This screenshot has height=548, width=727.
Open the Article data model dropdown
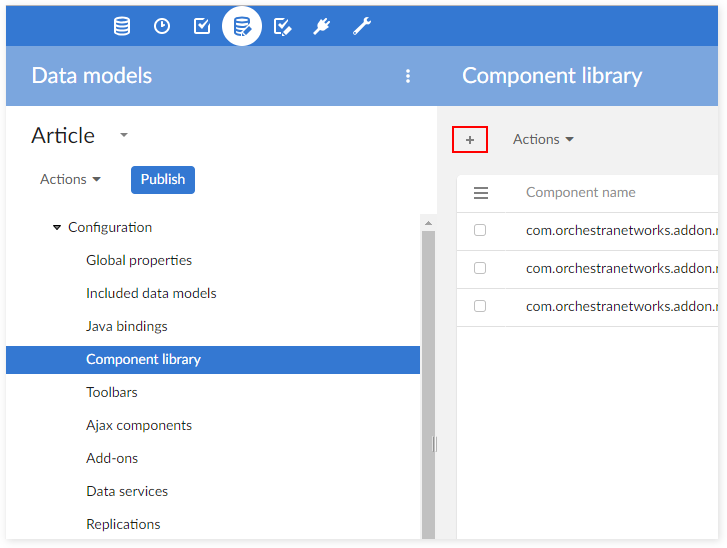tap(124, 135)
